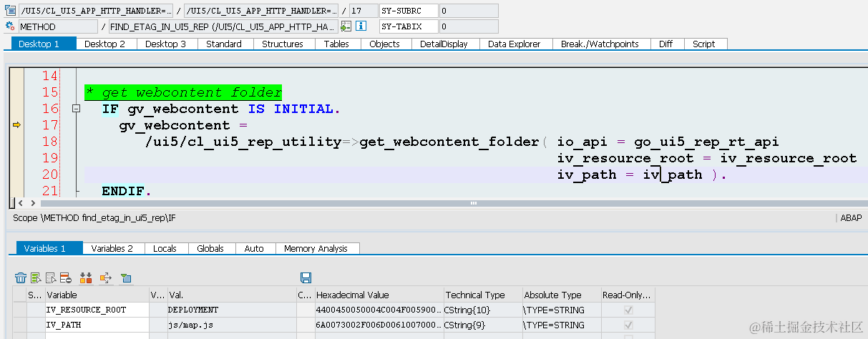
Task: Click the blue save disk icon
Action: tap(306, 277)
